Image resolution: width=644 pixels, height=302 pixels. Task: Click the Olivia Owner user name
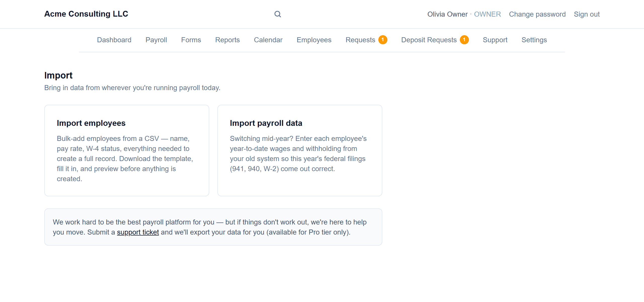[x=447, y=14]
